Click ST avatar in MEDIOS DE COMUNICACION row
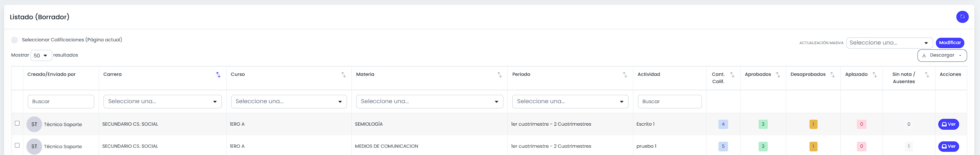980x155 pixels. [34, 147]
